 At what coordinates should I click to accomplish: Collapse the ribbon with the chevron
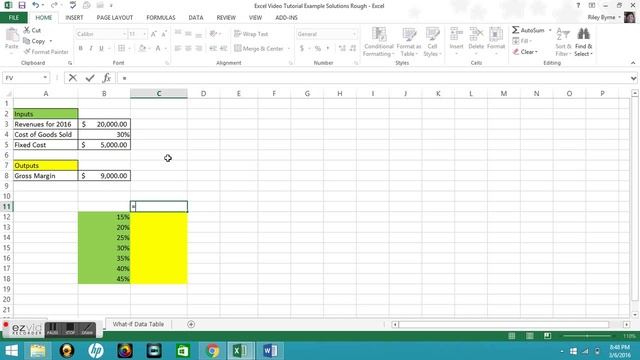pyautogui.click(x=633, y=63)
